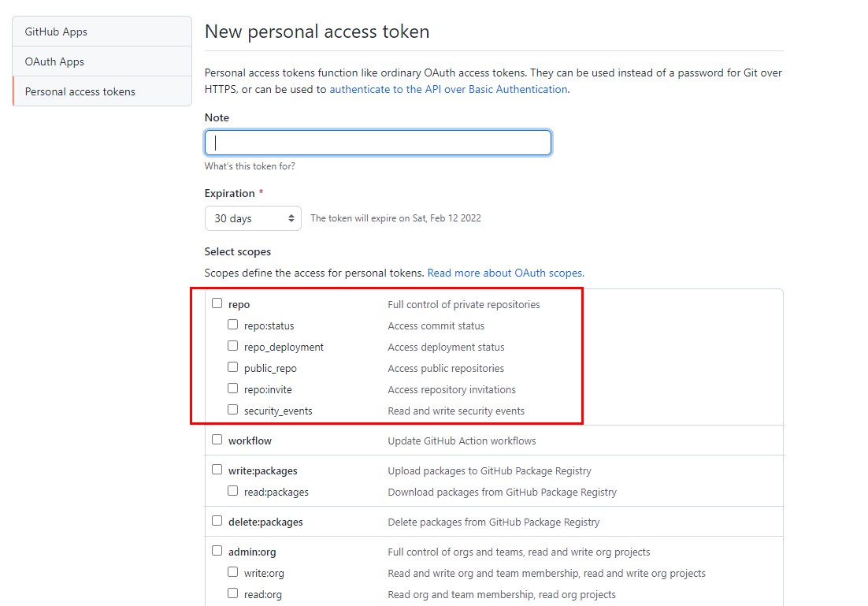
Task: Check the write:org scope
Action: click(x=233, y=572)
